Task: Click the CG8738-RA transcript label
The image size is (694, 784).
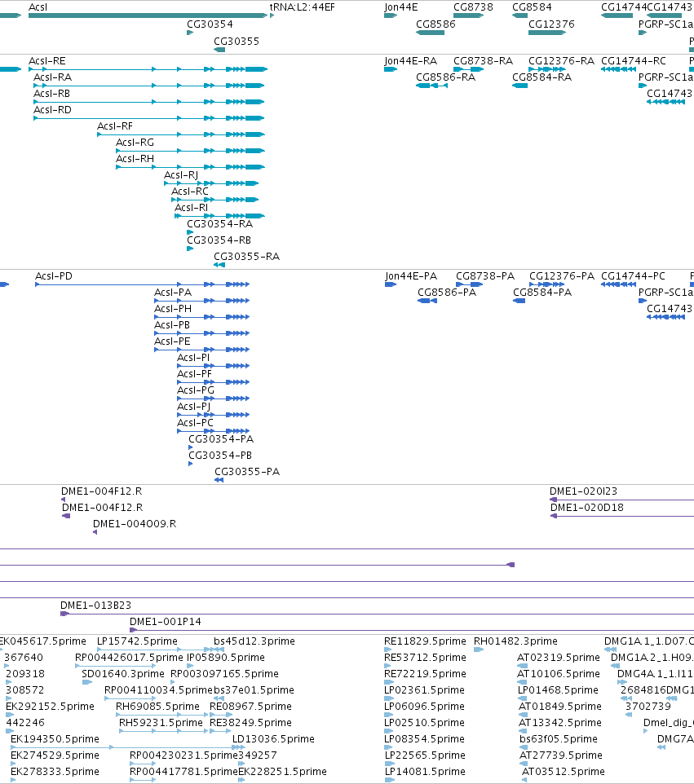Action: (x=483, y=61)
